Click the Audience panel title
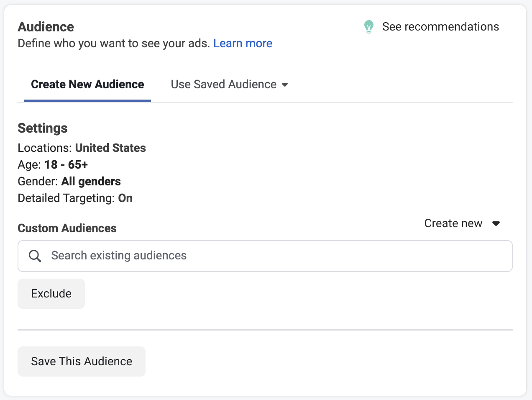 (46, 27)
